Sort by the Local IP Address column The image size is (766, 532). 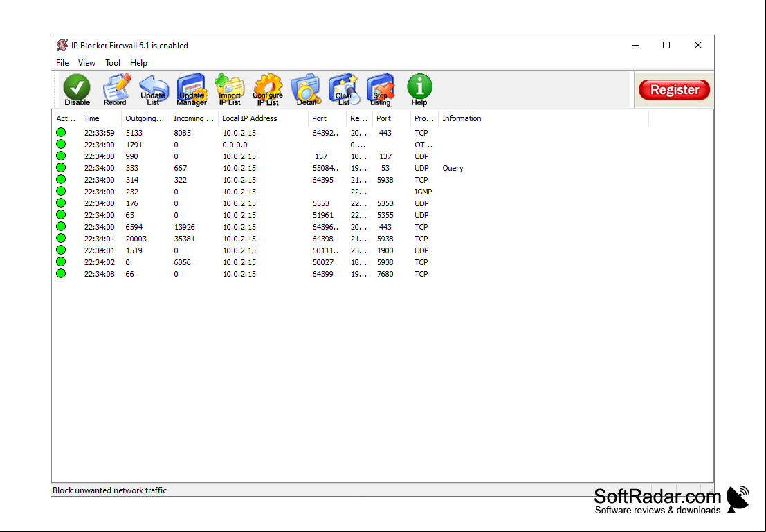point(264,118)
